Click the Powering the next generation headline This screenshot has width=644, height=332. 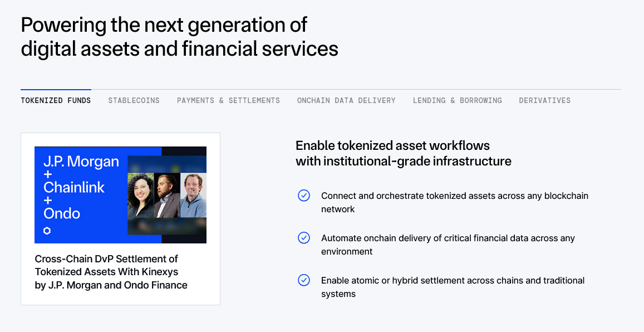(179, 37)
